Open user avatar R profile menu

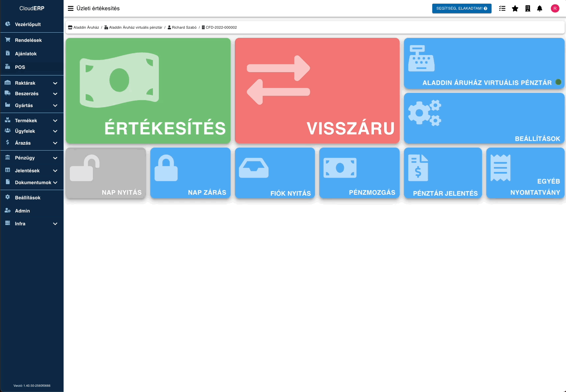click(555, 9)
